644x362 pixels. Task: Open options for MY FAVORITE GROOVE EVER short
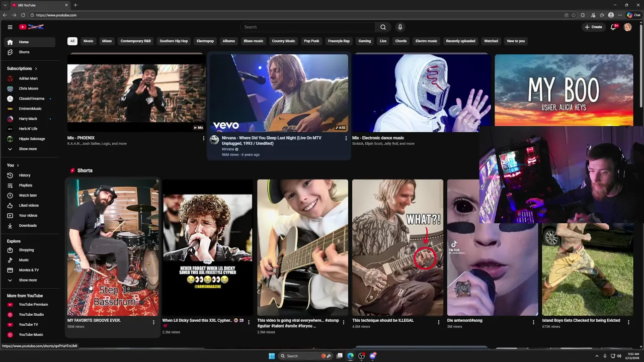click(153, 322)
